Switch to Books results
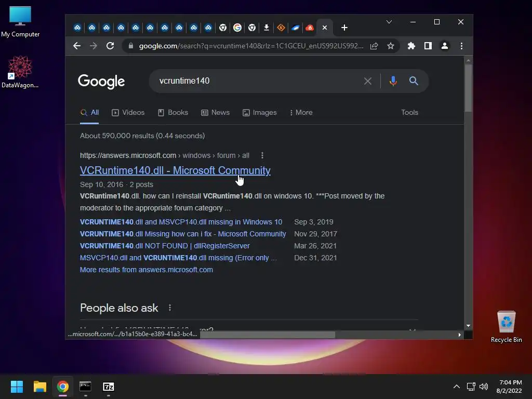 [x=173, y=113]
